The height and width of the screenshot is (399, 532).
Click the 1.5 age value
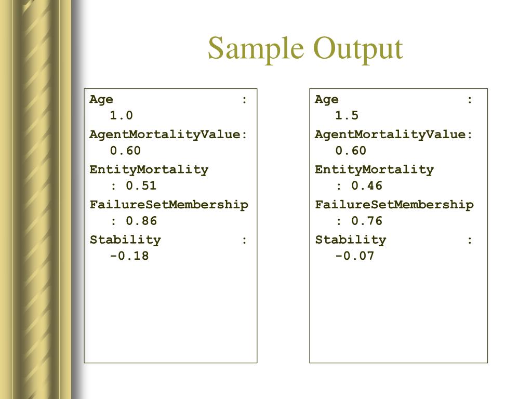[347, 115]
